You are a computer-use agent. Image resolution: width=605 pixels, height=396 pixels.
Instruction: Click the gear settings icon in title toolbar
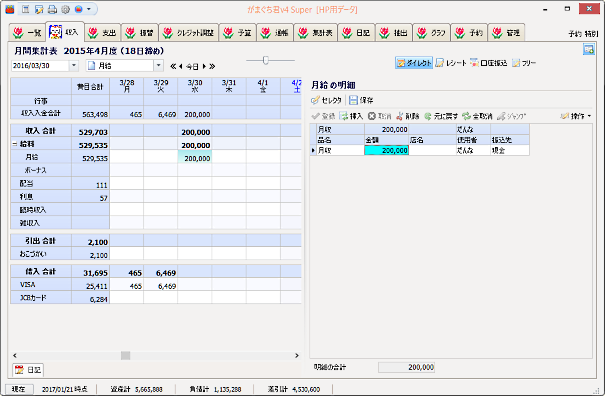65,9
